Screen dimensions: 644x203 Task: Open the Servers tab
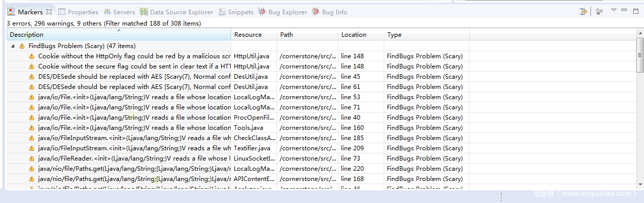tap(119, 12)
